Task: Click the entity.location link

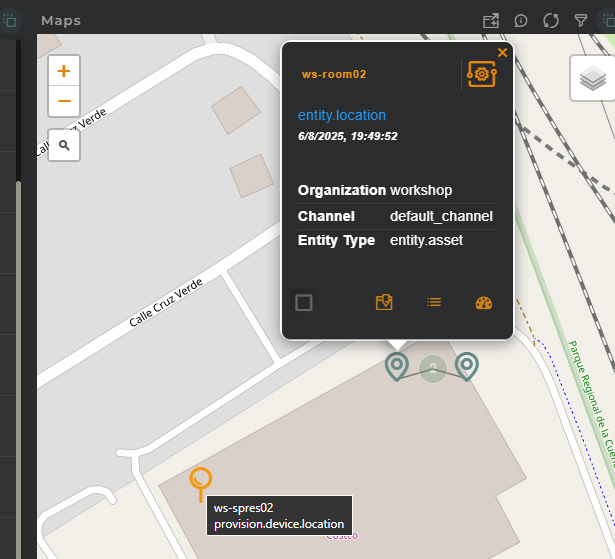Action: (x=342, y=115)
